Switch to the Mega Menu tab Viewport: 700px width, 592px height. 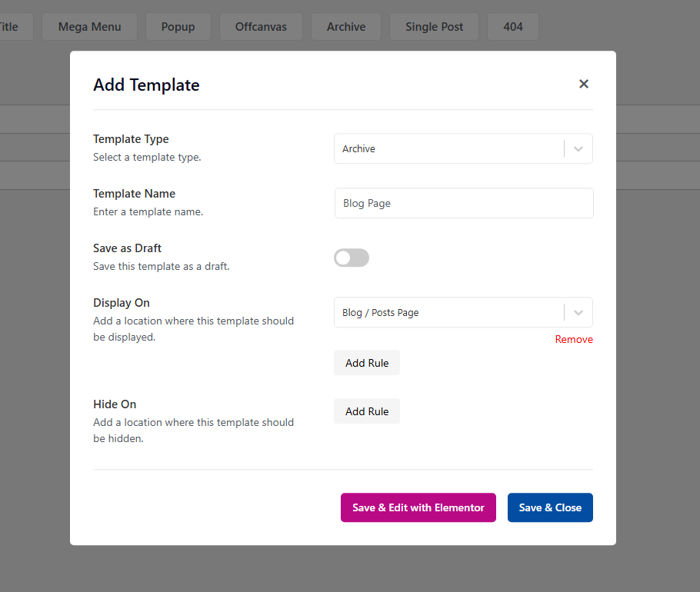click(x=90, y=27)
